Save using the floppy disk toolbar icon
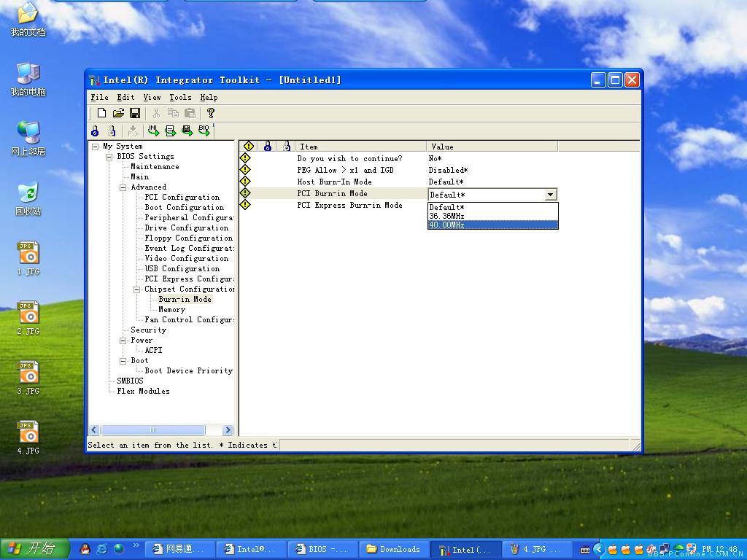Screen dimensions: 747x560 [x=135, y=113]
